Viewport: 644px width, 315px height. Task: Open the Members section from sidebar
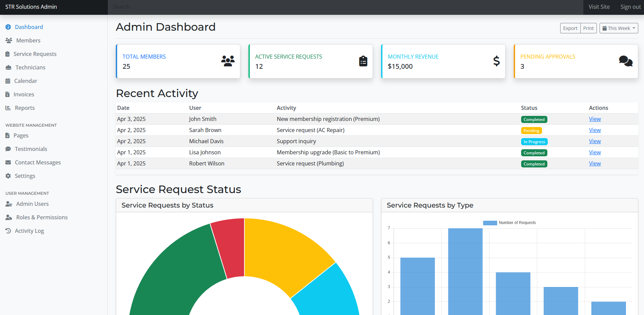coord(28,40)
